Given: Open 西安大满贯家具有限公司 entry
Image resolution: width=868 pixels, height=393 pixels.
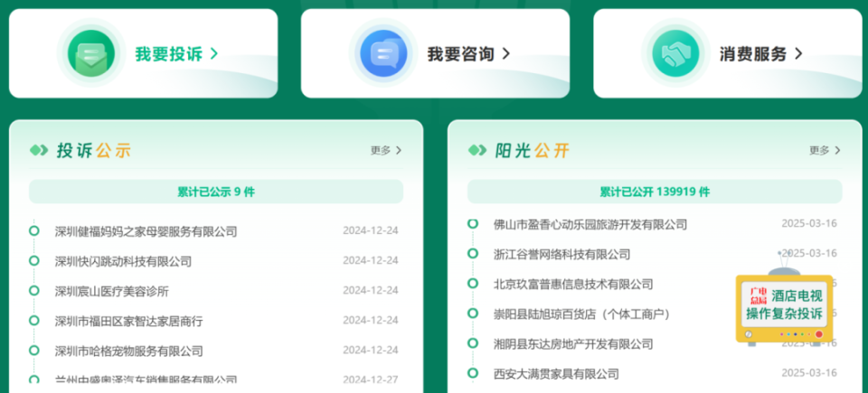Looking at the screenshot, I should 556,374.
